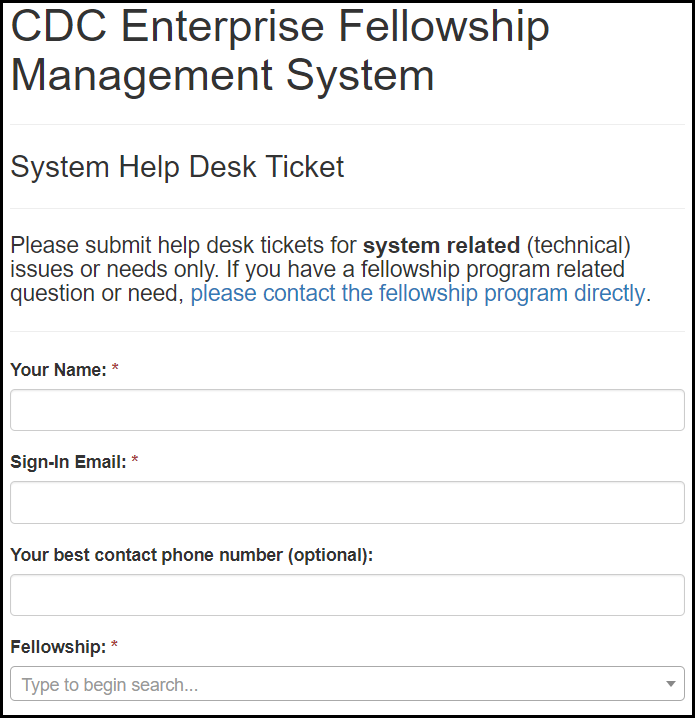This screenshot has height=718, width=695.
Task: Click the 'Your Name:' field label
Action: tap(58, 370)
